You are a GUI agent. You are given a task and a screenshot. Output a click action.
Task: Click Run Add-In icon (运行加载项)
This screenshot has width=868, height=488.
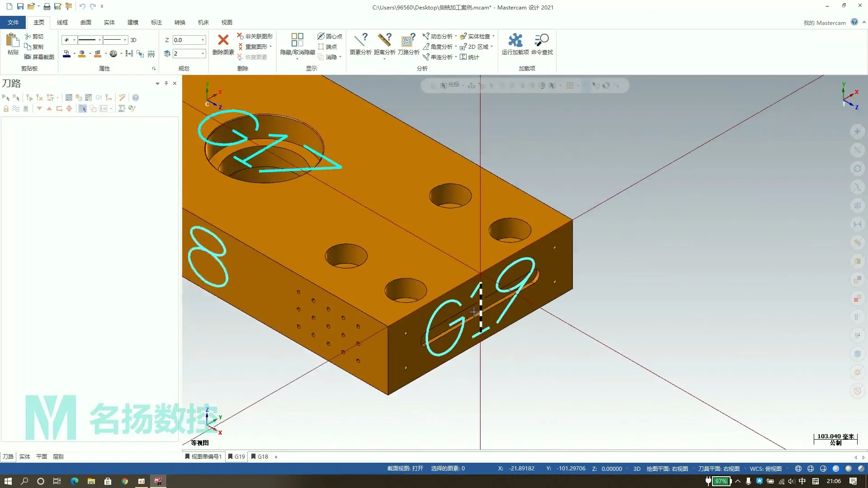[x=515, y=40]
